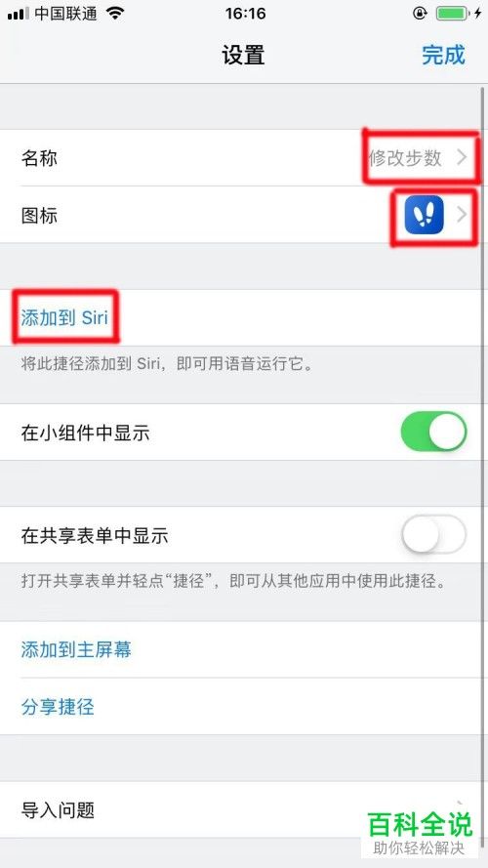Select 添加到主屏幕 option
488x868 pixels.
pos(76,649)
